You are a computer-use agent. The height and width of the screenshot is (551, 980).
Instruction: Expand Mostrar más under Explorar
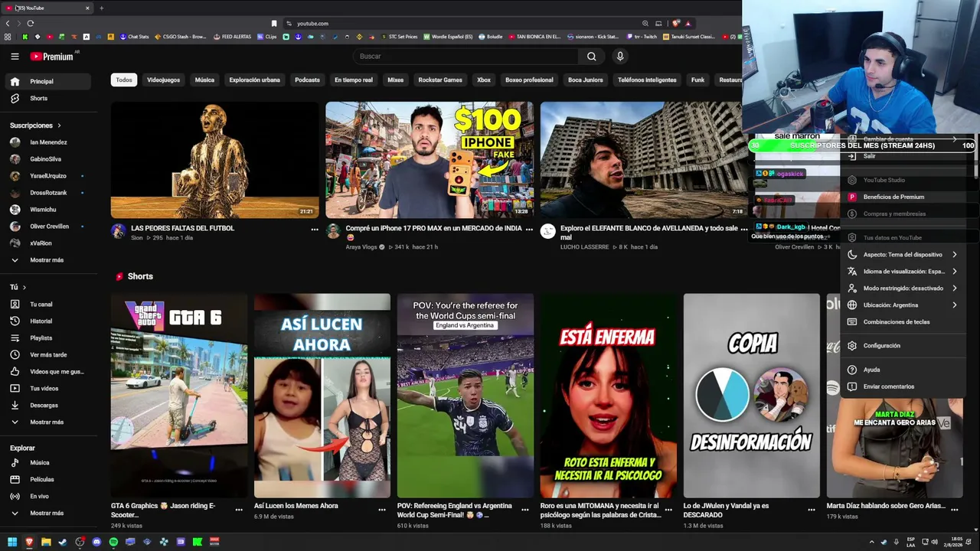tap(47, 514)
